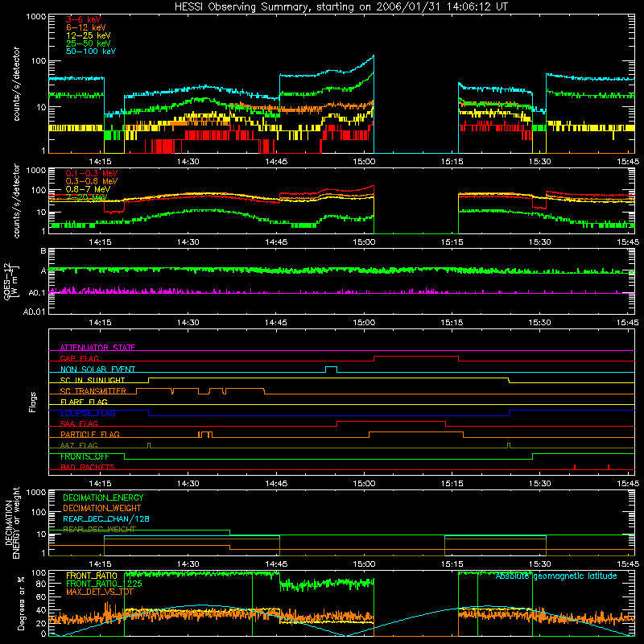Screen dimensions: 644x644
Task: Select the BAD_PACKETS flag label
Action: click(88, 467)
